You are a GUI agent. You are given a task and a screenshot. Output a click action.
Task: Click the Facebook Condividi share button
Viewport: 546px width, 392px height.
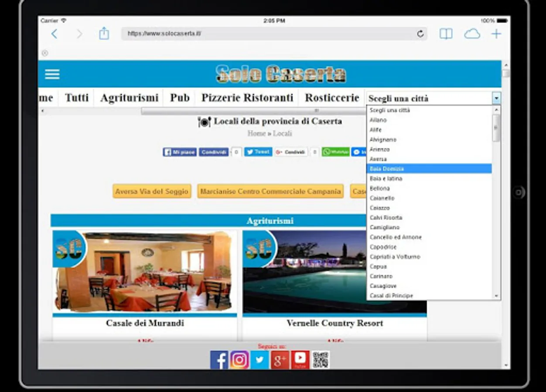click(x=214, y=152)
